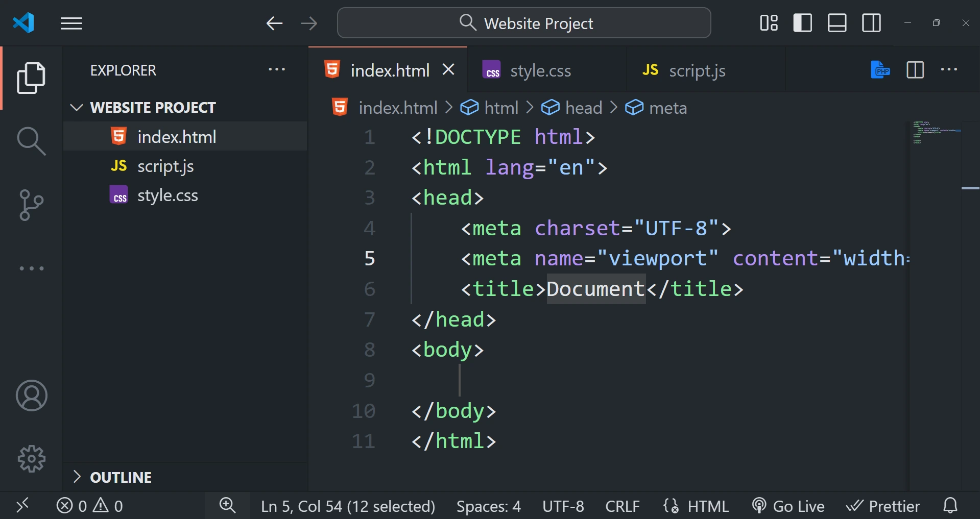This screenshot has height=519, width=980.
Task: Split the editor using the split icon
Action: tap(915, 70)
